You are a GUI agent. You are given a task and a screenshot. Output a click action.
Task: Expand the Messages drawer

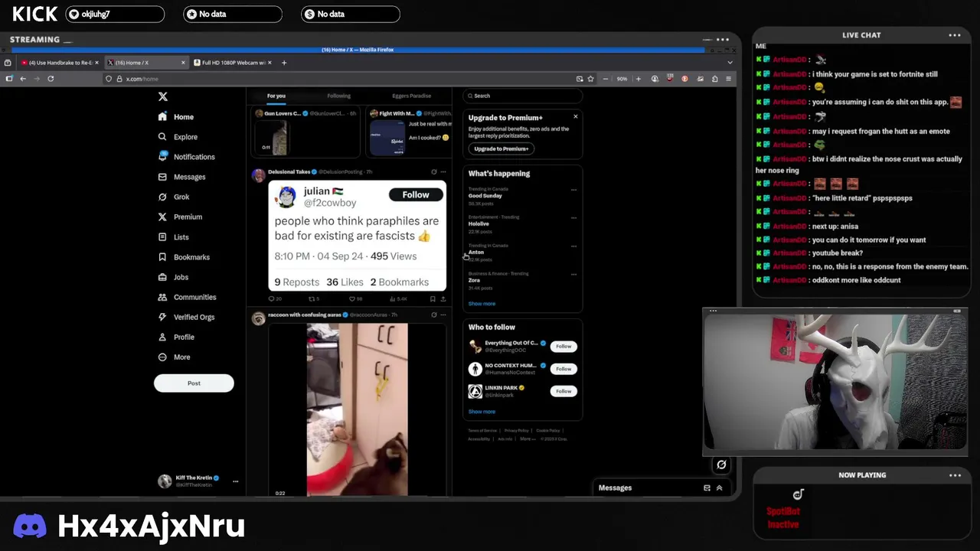tap(719, 488)
